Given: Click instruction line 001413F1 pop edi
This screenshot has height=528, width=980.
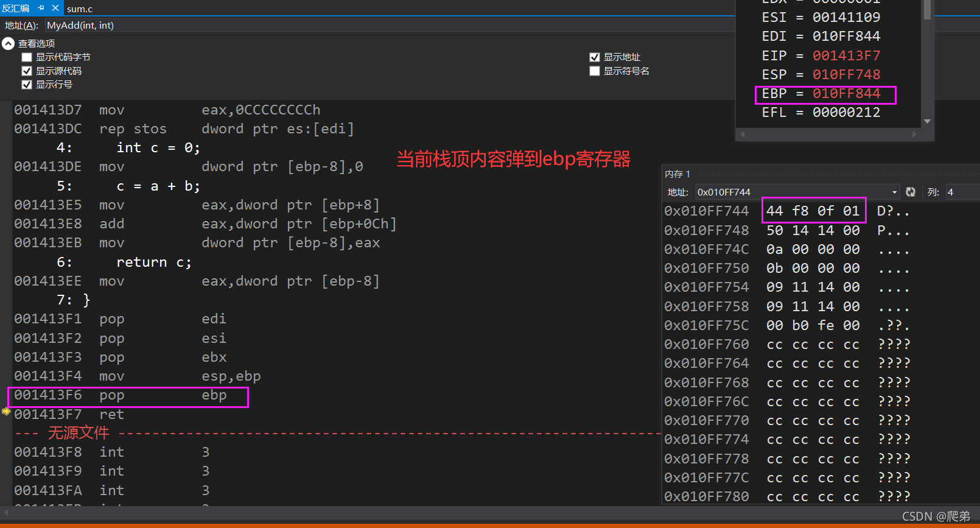Looking at the screenshot, I should pyautogui.click(x=121, y=319).
